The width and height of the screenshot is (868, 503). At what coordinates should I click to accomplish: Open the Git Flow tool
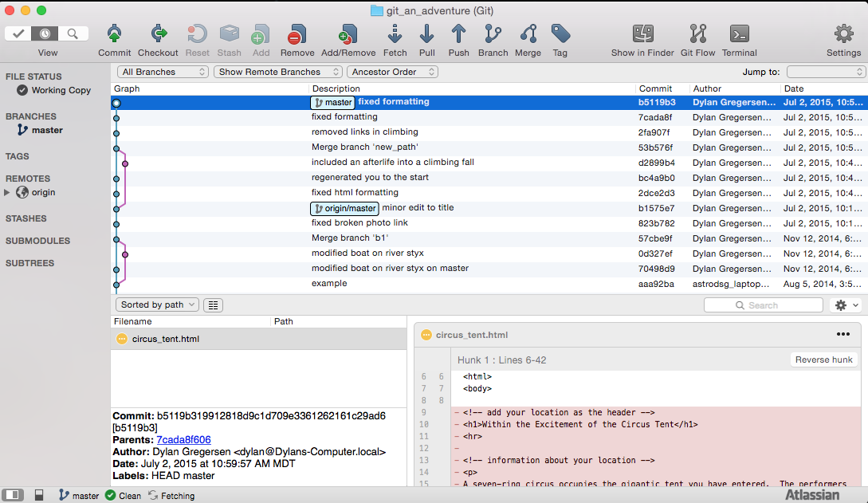click(x=697, y=41)
